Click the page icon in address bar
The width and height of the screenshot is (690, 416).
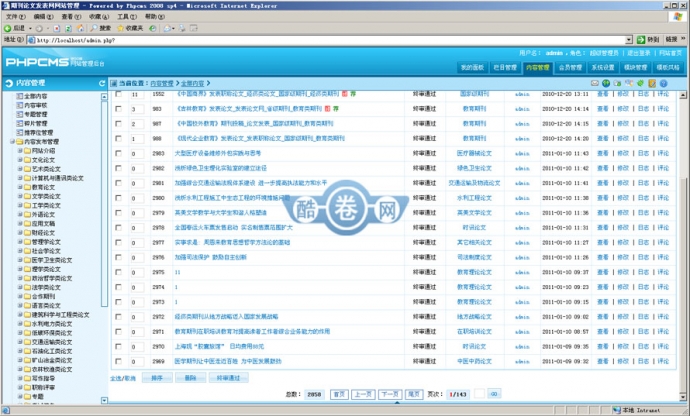tap(31, 40)
